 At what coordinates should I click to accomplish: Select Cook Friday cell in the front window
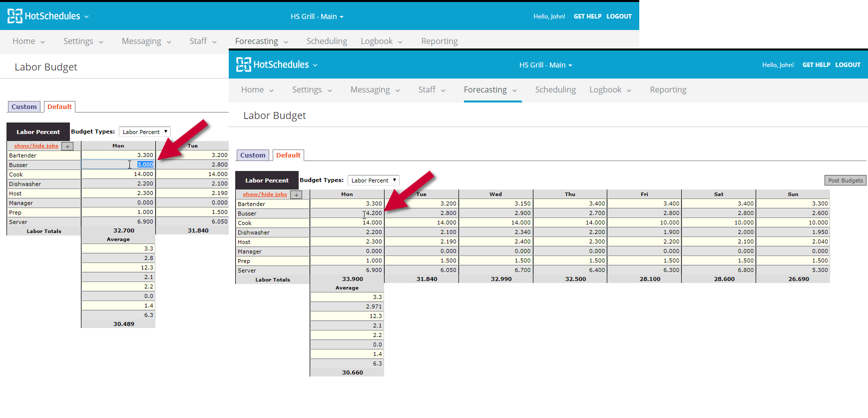[x=644, y=223]
